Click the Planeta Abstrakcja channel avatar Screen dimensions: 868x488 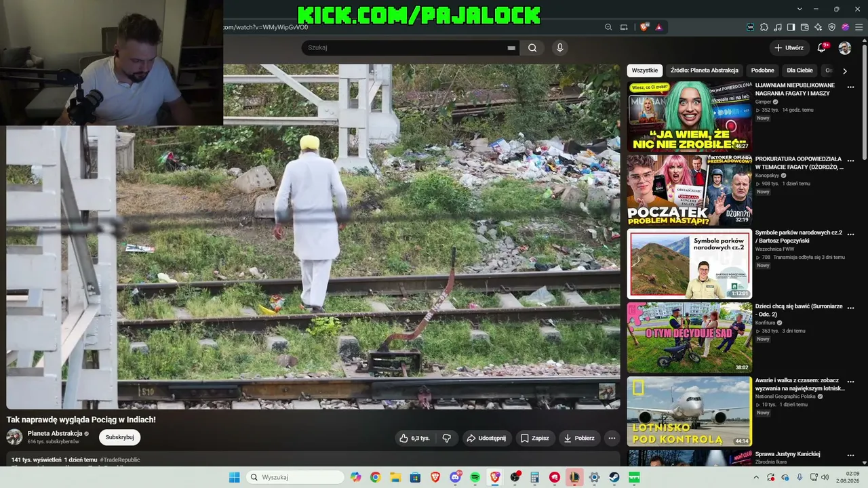tap(14, 437)
